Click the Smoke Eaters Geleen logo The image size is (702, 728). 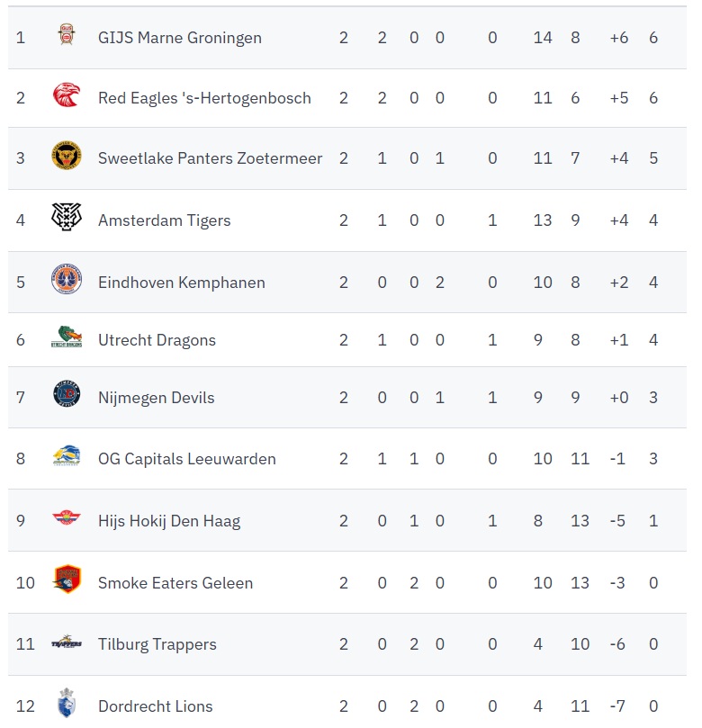click(66, 580)
